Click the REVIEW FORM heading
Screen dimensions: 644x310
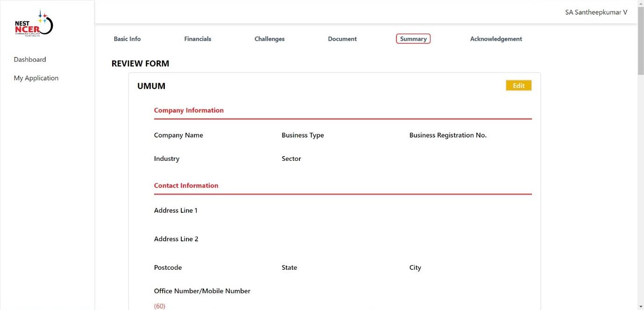(x=140, y=64)
